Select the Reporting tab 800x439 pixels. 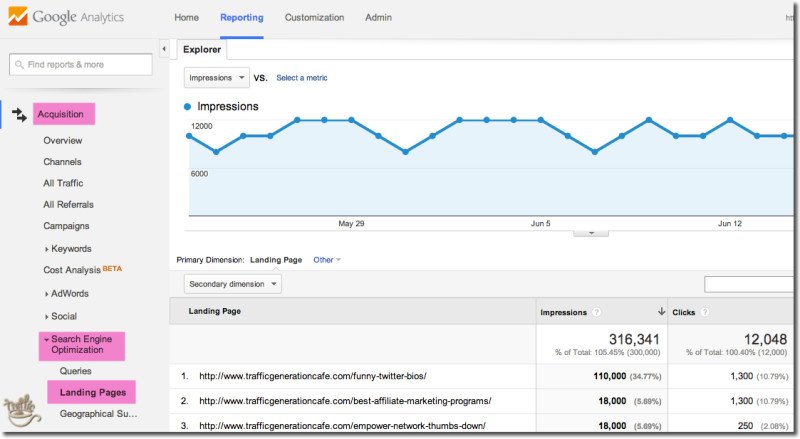242,17
